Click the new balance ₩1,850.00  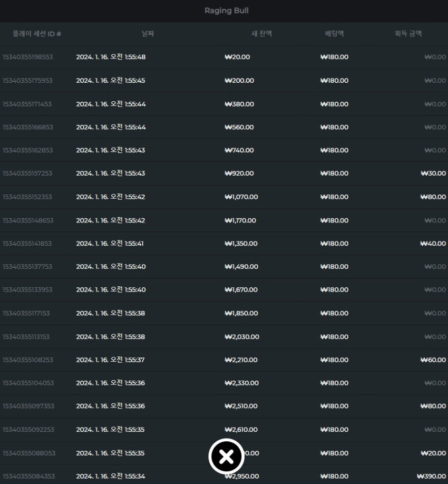[241, 313]
